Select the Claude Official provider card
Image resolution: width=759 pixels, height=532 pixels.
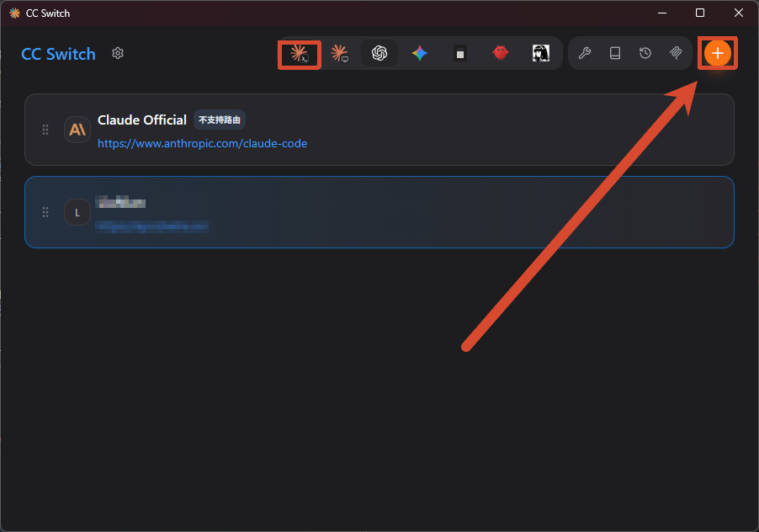379,130
